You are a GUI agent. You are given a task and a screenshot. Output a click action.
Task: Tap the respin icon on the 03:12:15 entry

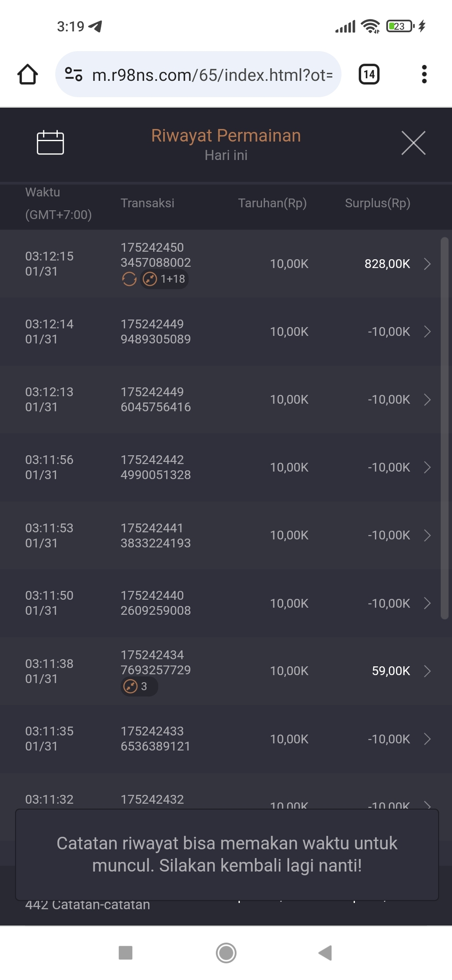pos(129,279)
